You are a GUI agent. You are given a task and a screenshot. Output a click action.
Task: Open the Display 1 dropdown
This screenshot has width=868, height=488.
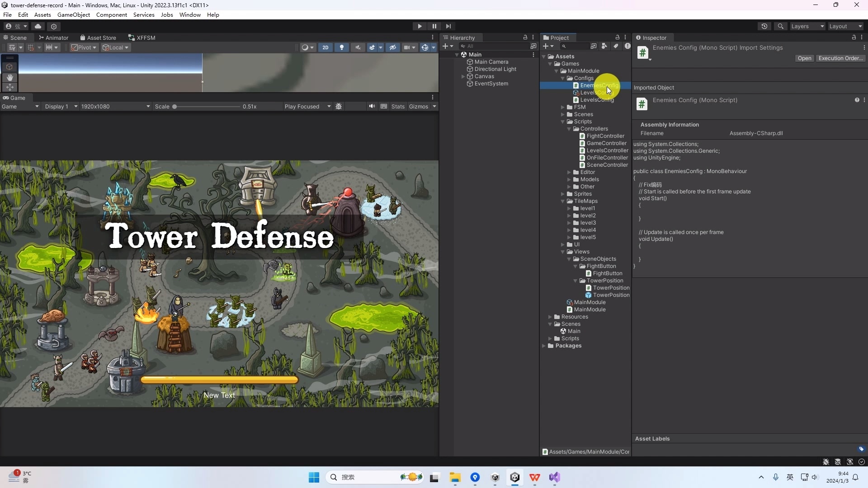60,106
